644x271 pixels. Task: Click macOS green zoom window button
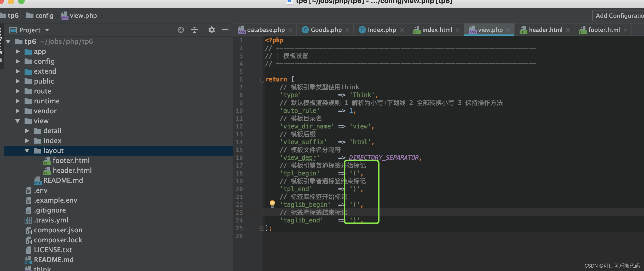click(x=21, y=2)
